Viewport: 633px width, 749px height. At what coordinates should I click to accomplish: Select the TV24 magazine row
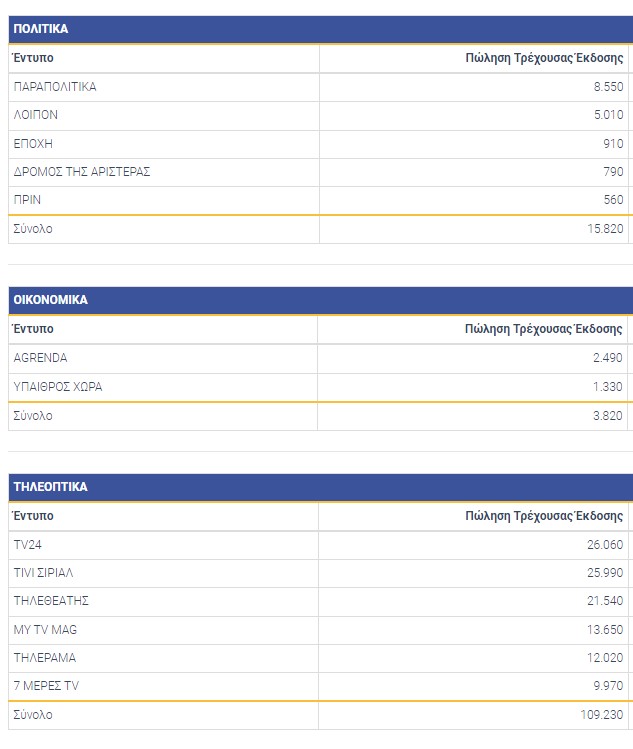click(27, 545)
